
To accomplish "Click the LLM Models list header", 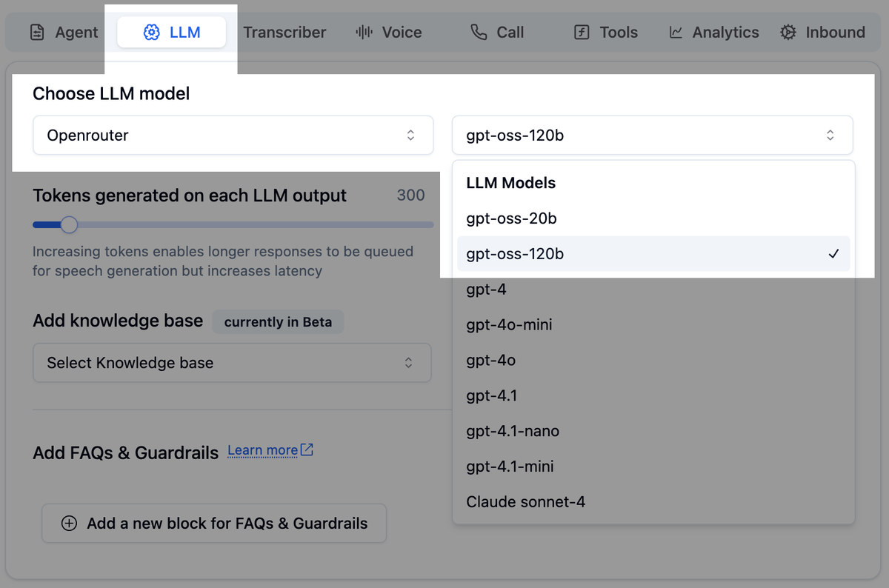I will [511, 183].
